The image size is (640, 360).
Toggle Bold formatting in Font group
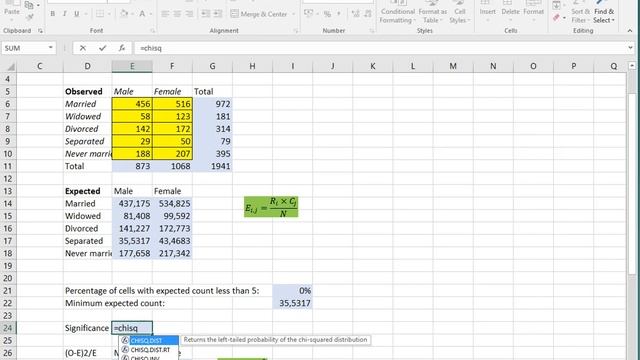pyautogui.click(x=53, y=14)
